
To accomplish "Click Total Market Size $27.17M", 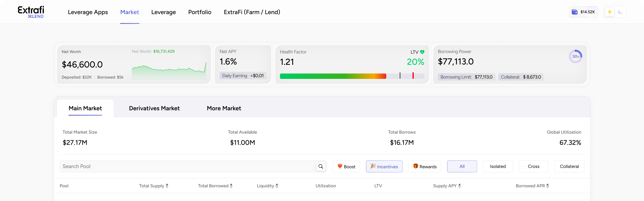I will click(75, 143).
